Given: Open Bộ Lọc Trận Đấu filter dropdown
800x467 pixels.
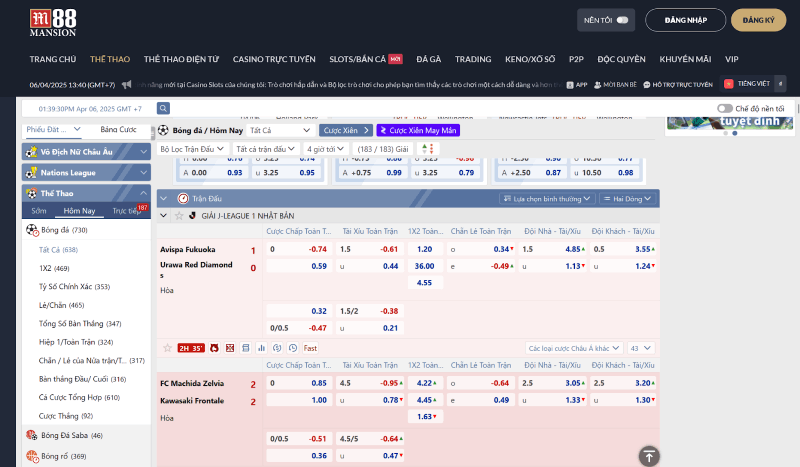Looking at the screenshot, I should coord(192,149).
